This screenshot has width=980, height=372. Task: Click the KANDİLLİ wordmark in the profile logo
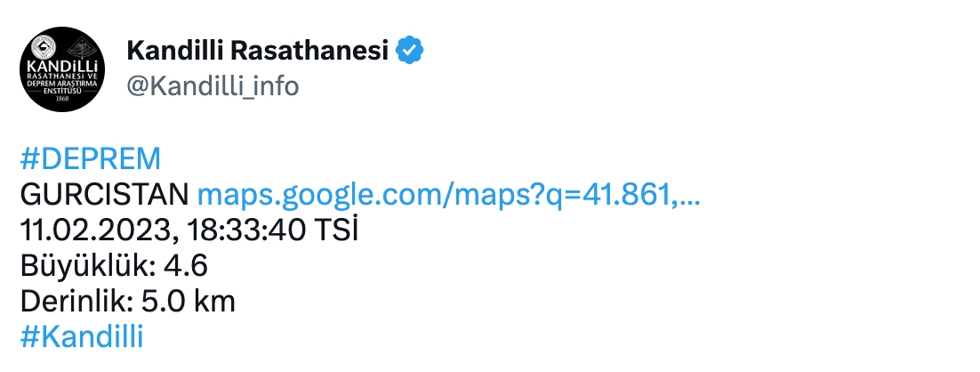(x=62, y=67)
